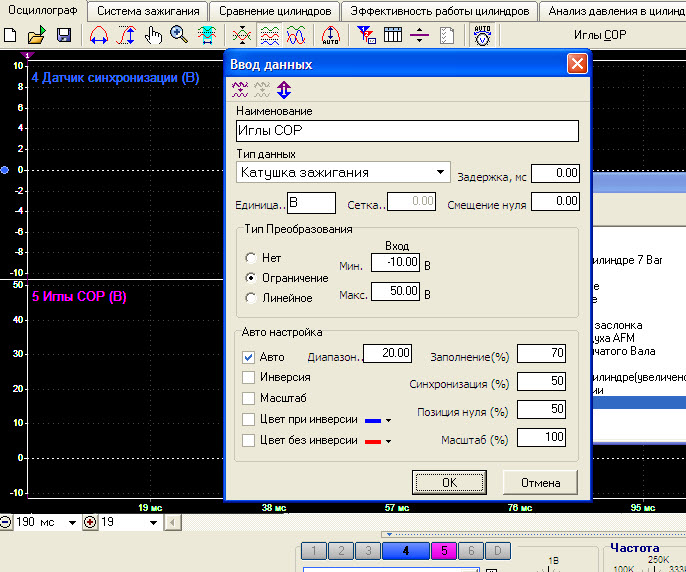Click the blue zero-level marker of channel 4
The image size is (686, 572).
click(5, 170)
